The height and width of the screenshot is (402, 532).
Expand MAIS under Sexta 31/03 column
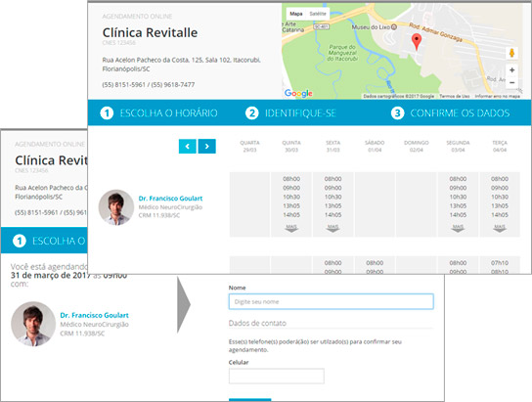(332, 228)
